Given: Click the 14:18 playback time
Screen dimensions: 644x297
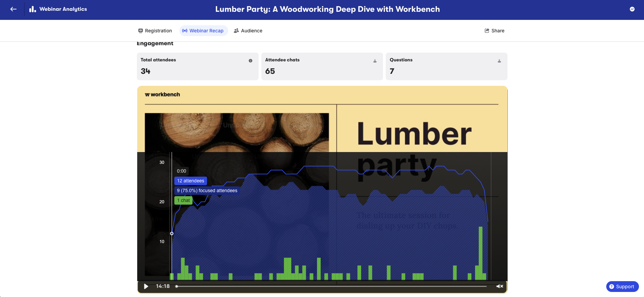Looking at the screenshot, I should tap(163, 286).
